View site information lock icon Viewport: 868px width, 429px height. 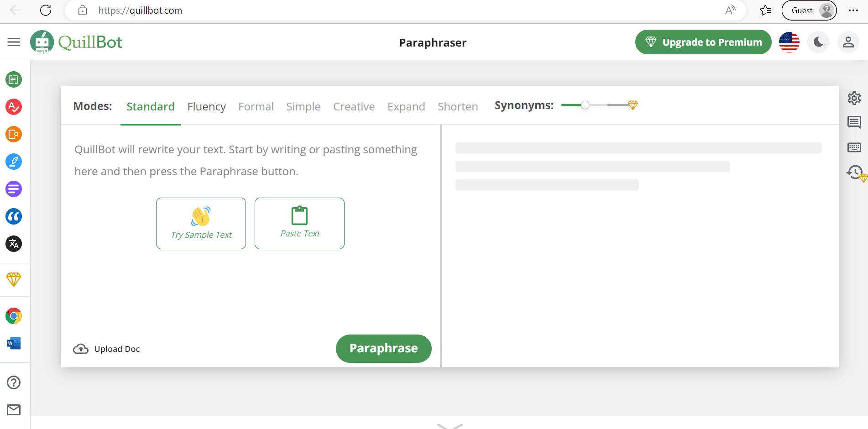[x=83, y=10]
